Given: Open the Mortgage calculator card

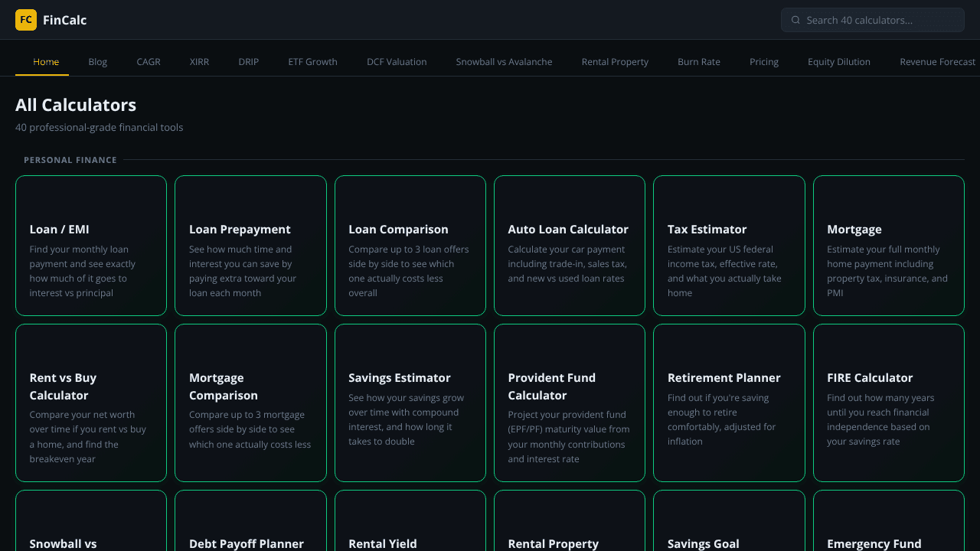Looking at the screenshot, I should (889, 246).
